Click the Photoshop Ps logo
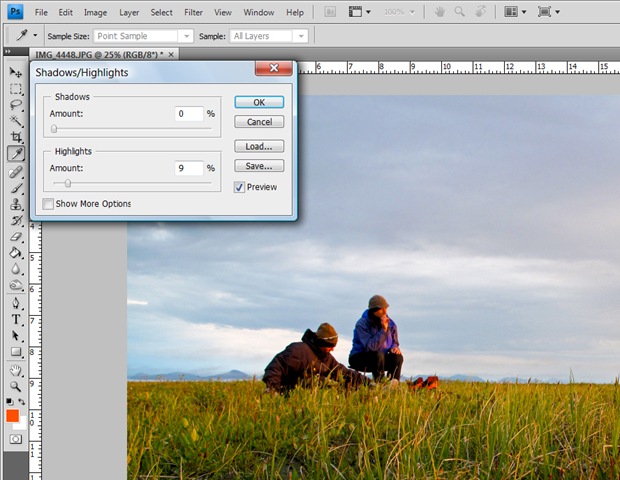The width and height of the screenshot is (620, 480). pyautogui.click(x=15, y=12)
